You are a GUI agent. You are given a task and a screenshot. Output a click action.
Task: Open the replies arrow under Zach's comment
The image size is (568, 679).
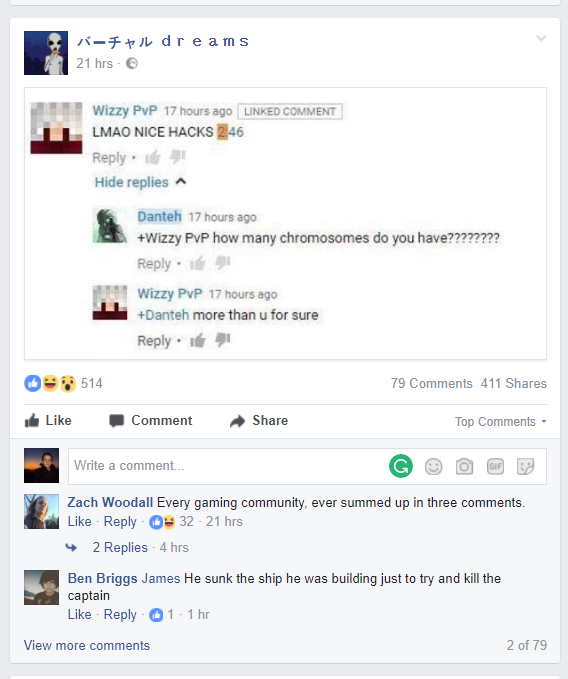(71, 548)
